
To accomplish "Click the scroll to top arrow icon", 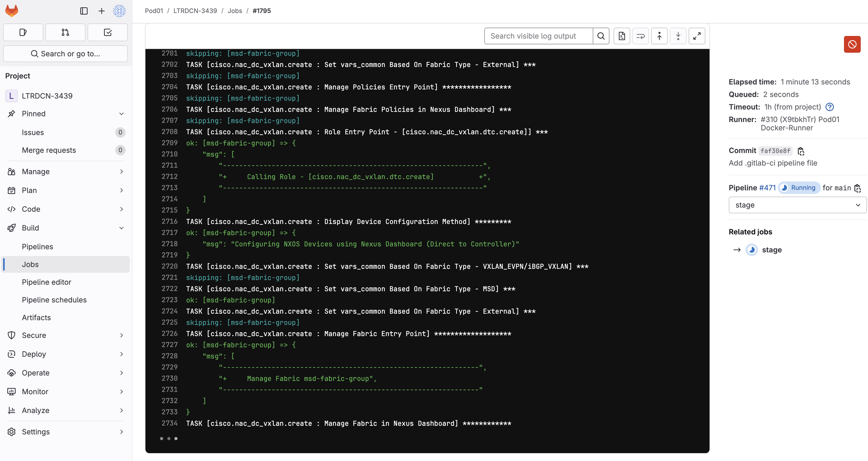I will coord(659,36).
